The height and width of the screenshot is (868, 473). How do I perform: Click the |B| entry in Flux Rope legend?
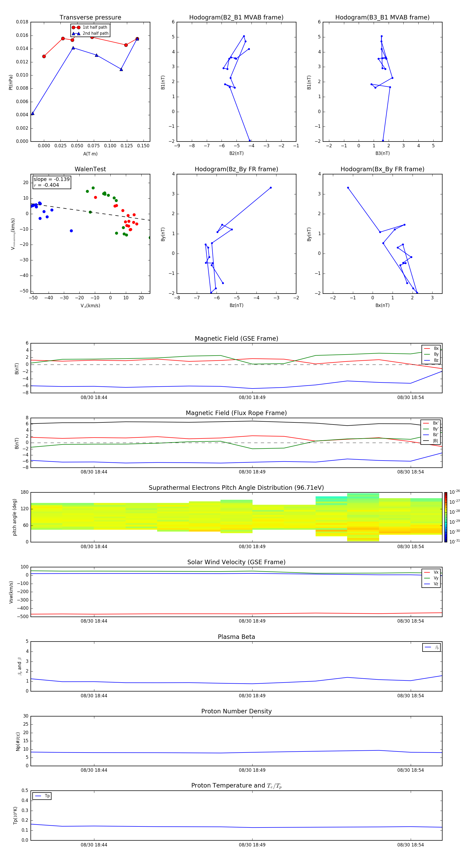[x=431, y=441]
